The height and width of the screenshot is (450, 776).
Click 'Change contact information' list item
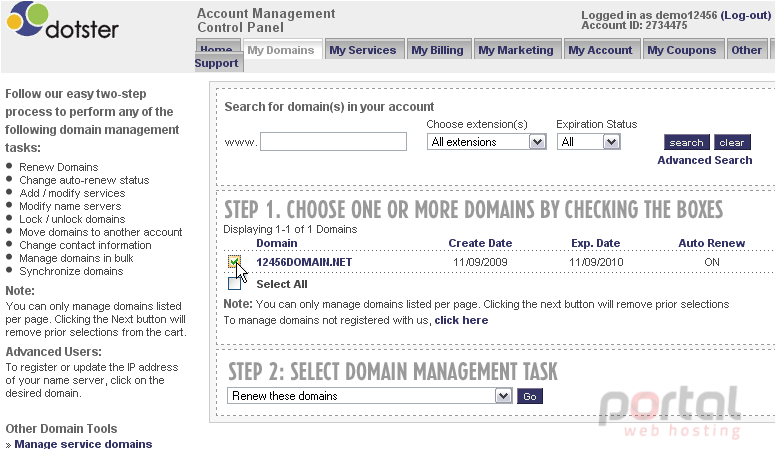[85, 245]
